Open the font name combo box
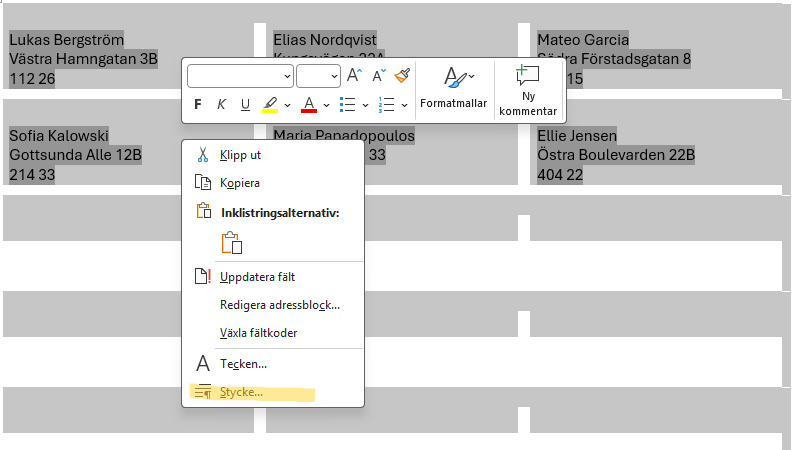793x450 pixels. coord(240,76)
